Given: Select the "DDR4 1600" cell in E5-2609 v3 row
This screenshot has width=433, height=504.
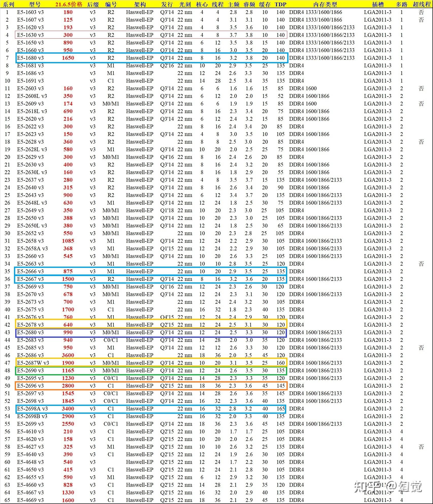Looking at the screenshot, I should pyautogui.click(x=303, y=104).
